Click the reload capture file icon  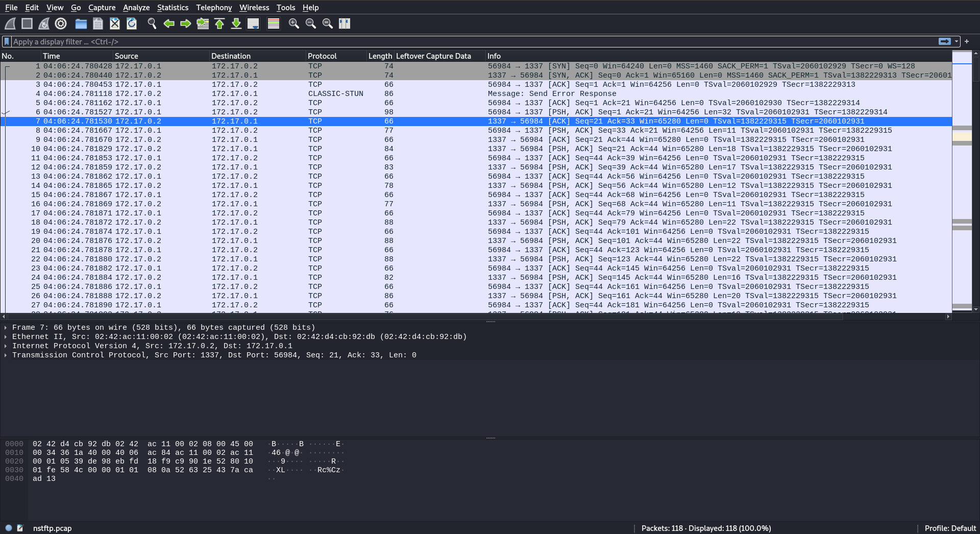[x=132, y=23]
